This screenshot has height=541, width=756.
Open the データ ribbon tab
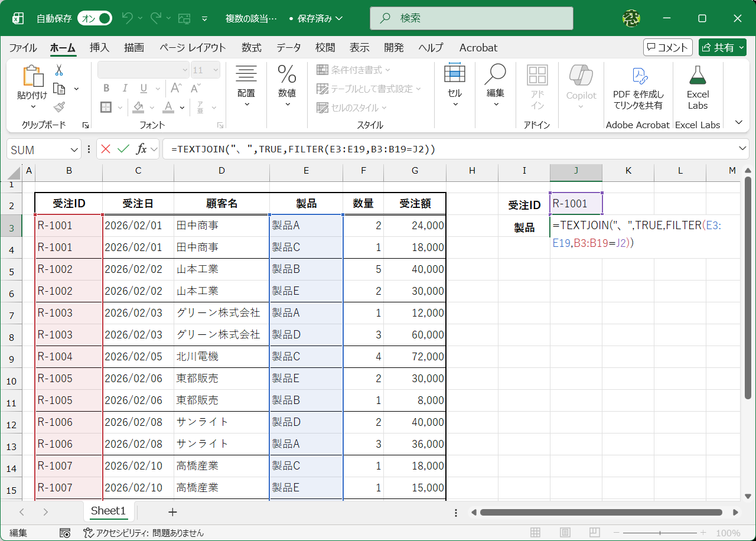289,48
